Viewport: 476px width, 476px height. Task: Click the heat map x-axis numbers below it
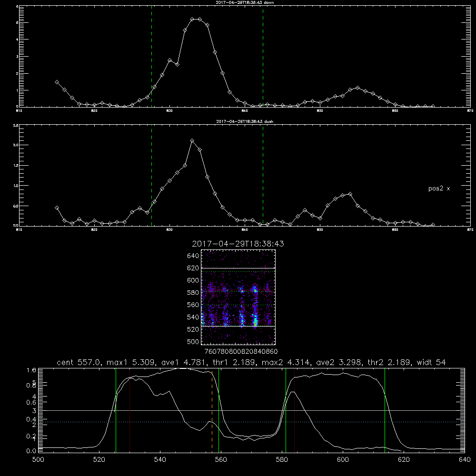coord(241,352)
